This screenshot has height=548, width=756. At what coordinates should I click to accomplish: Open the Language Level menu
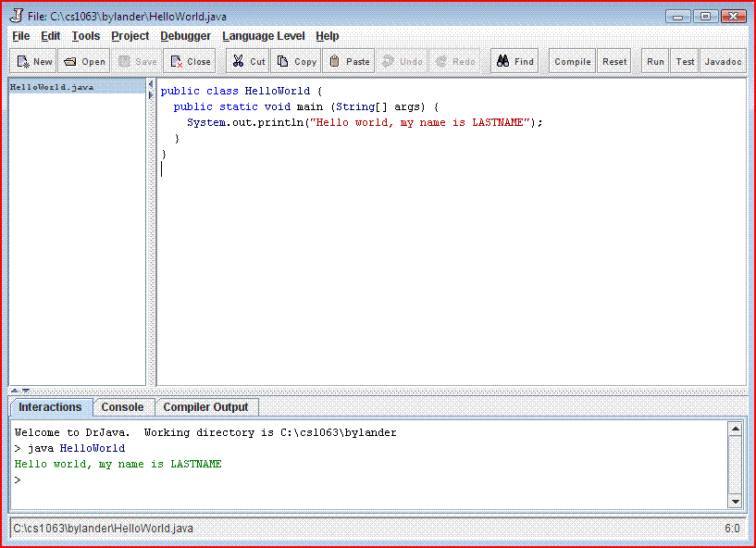[263, 36]
